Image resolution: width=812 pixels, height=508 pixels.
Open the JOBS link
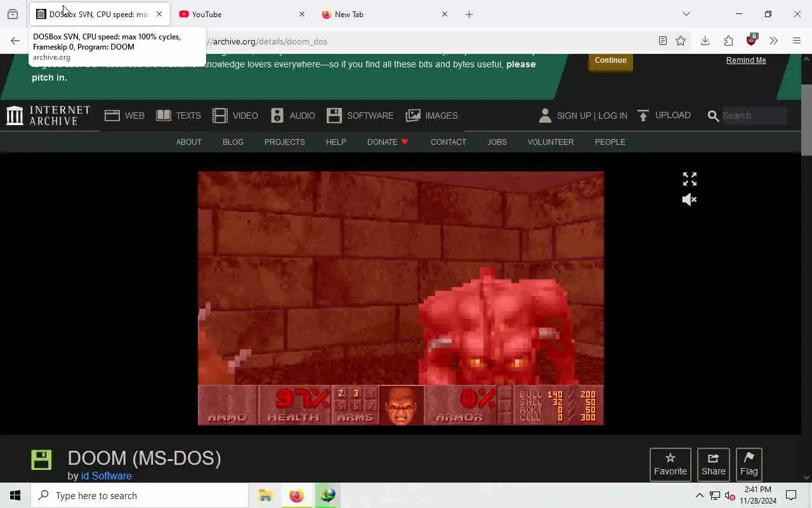pyautogui.click(x=497, y=142)
